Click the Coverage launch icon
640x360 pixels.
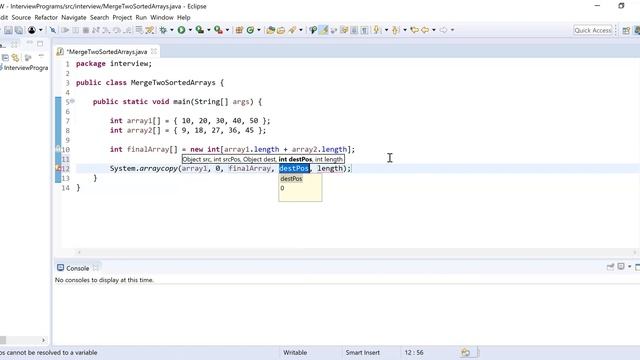pos(200,30)
